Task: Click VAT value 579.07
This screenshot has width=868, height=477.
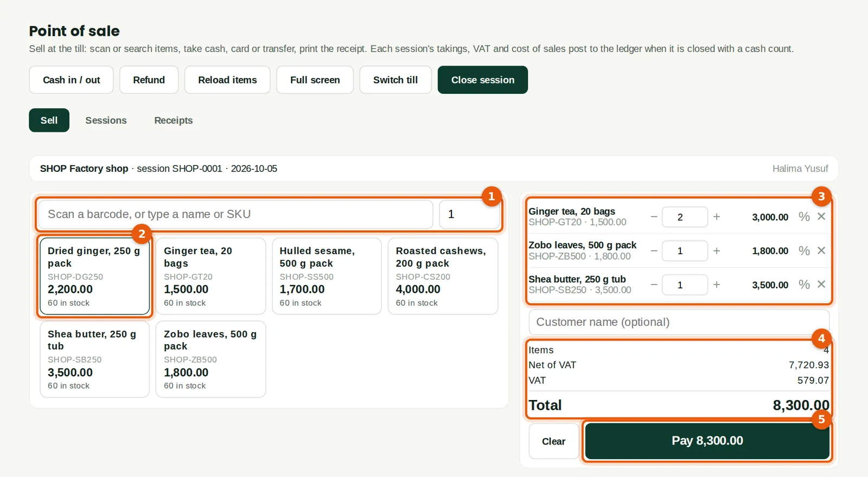Action: click(813, 381)
